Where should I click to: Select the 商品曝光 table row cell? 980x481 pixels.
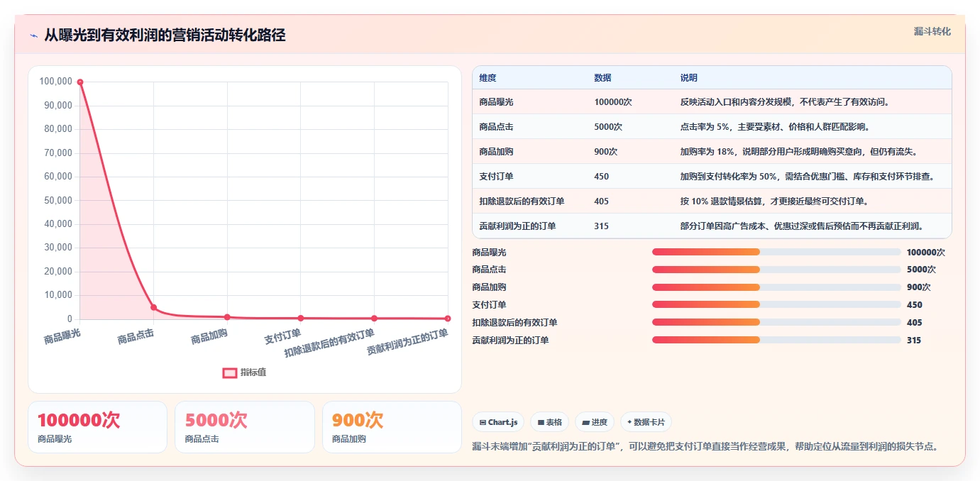pyautogui.click(x=530, y=102)
